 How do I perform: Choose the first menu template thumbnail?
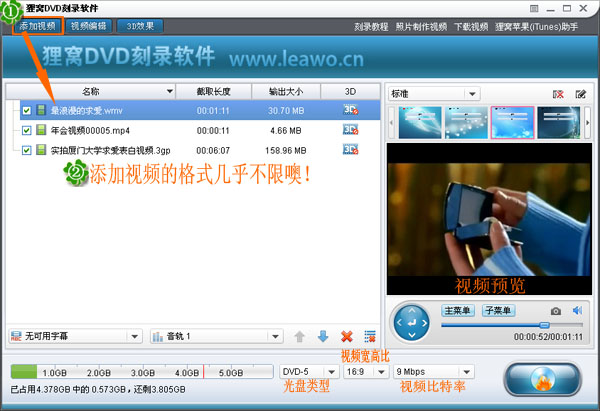pyautogui.click(x=420, y=122)
